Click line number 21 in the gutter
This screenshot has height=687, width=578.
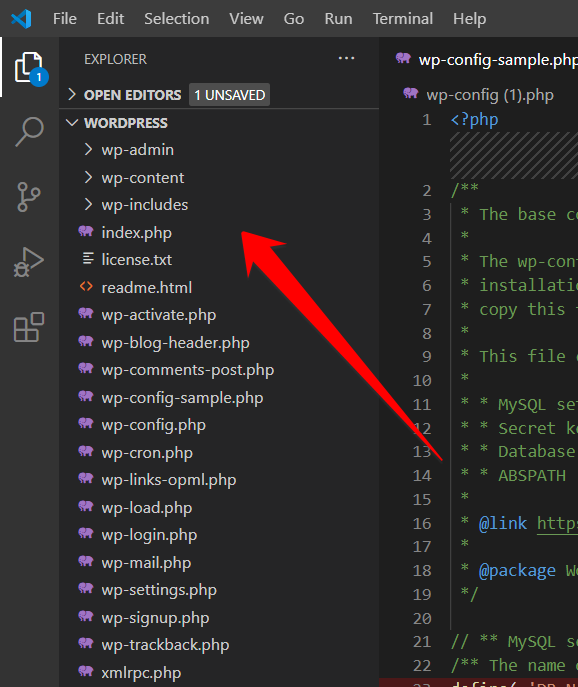point(422,641)
